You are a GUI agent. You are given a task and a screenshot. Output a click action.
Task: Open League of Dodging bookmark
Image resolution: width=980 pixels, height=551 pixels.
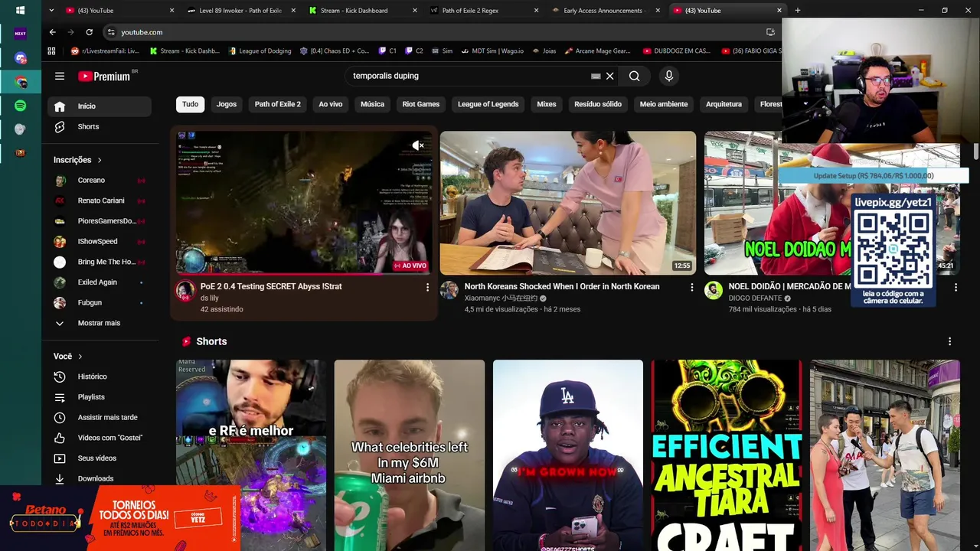click(x=260, y=51)
